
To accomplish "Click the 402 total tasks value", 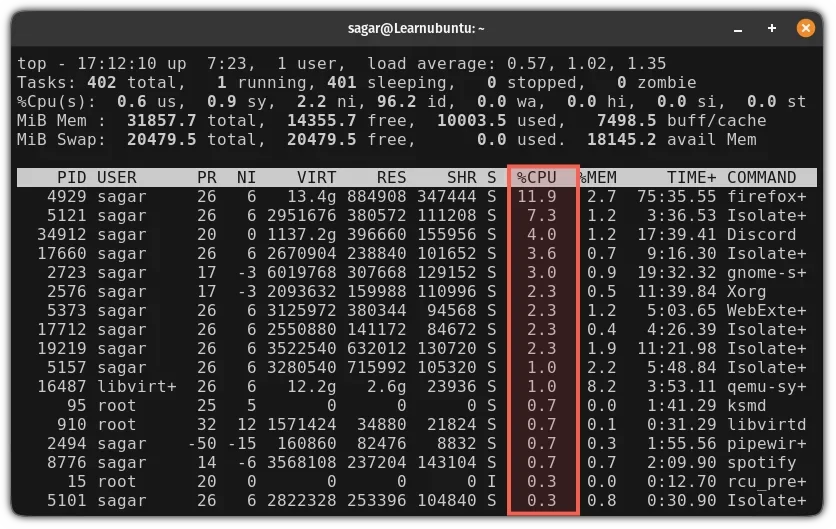I will coord(102,83).
